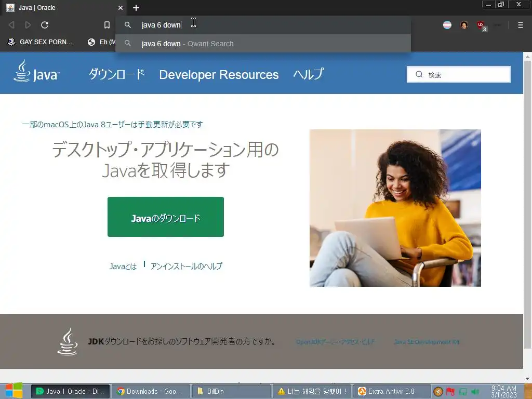Switch to the Korean warning-icon taskbar window
Image resolution: width=532 pixels, height=399 pixels.
tap(312, 391)
